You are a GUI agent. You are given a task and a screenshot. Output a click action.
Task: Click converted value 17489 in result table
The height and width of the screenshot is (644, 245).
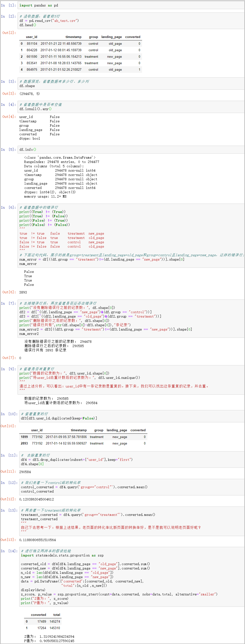[42, 621]
